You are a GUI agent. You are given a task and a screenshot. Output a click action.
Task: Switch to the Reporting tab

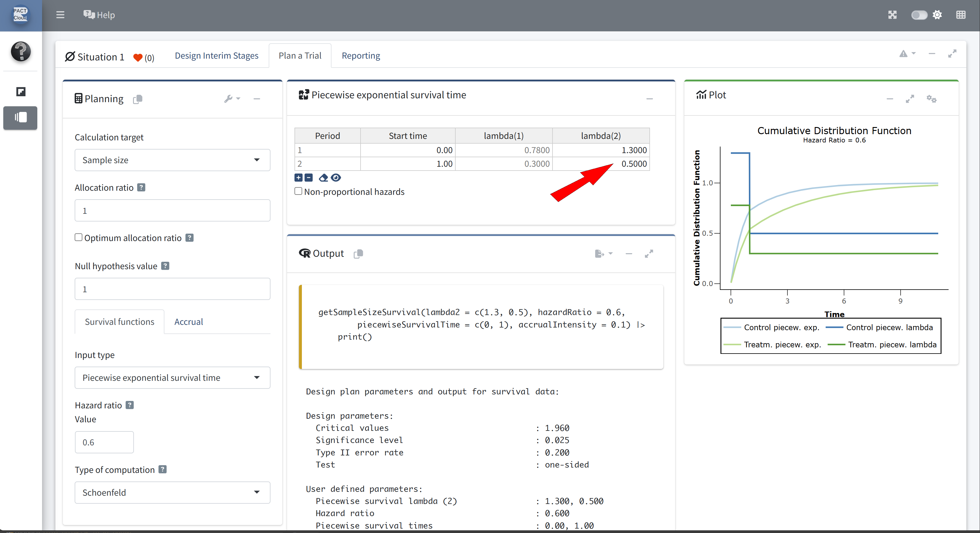[x=361, y=55]
